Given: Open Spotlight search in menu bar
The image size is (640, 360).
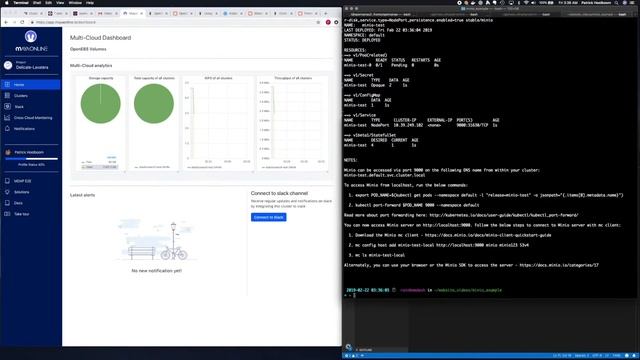Looking at the screenshot, I should [617, 3].
